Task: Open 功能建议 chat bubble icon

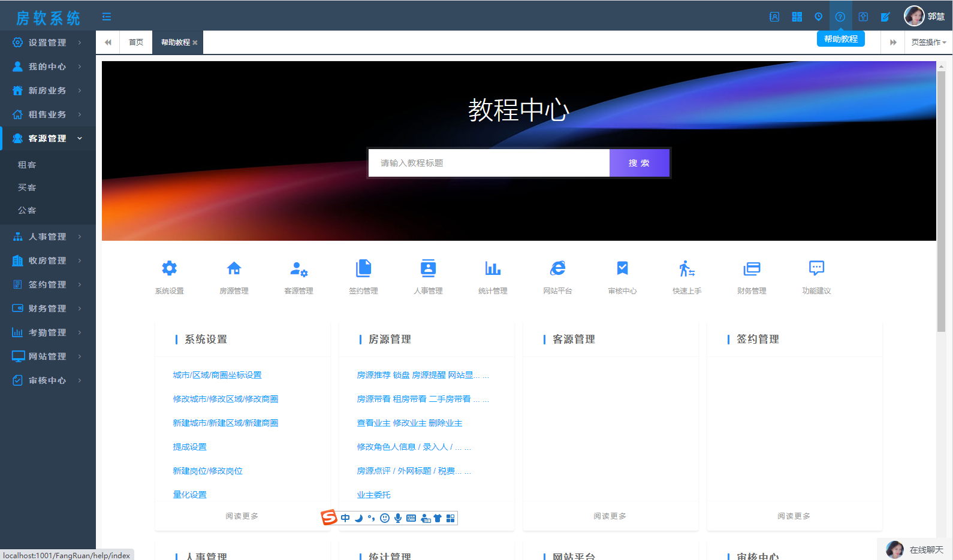Action: (x=816, y=268)
